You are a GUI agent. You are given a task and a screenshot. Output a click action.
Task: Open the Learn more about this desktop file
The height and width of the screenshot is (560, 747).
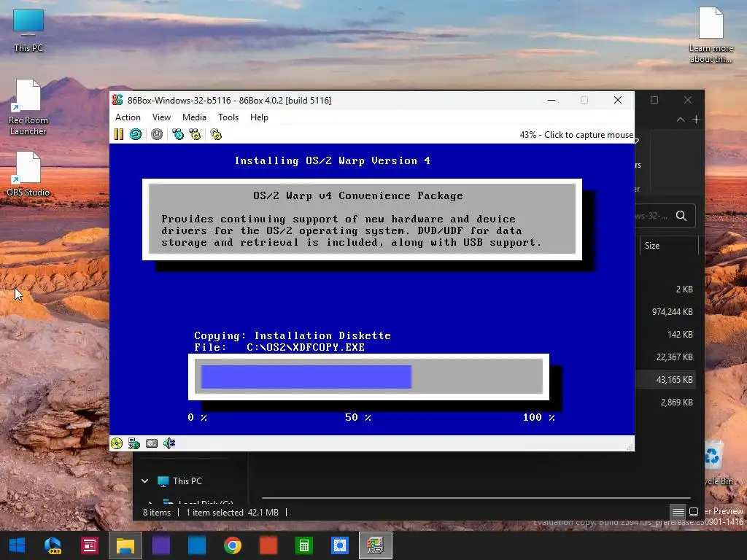(x=711, y=35)
